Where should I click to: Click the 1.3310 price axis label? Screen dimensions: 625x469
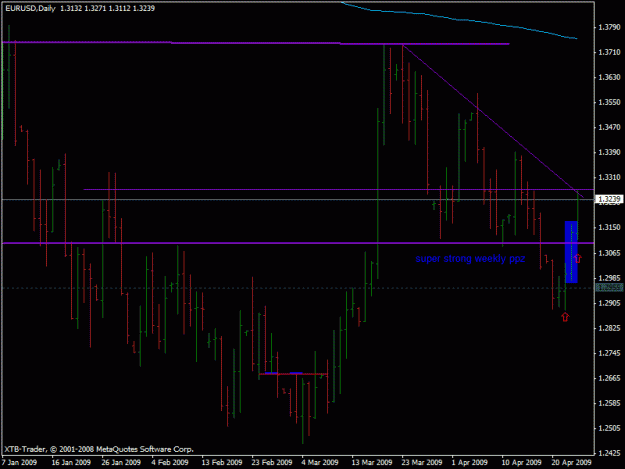click(609, 178)
